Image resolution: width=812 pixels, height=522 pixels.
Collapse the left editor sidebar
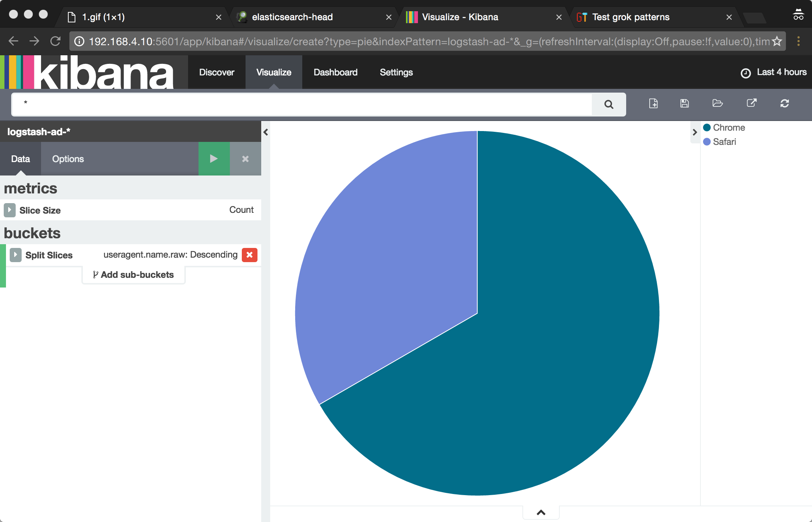click(266, 132)
